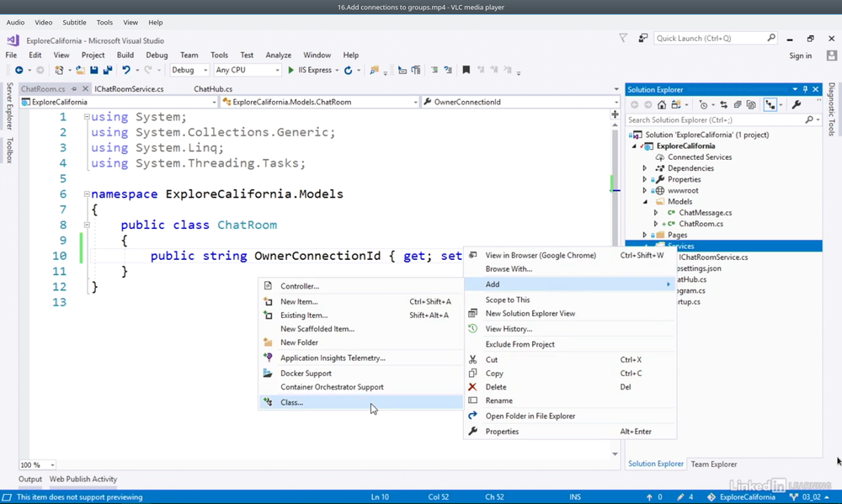This screenshot has width=842, height=504.
Task: Click the Solution Explorer search magnifier icon
Action: tap(809, 120)
